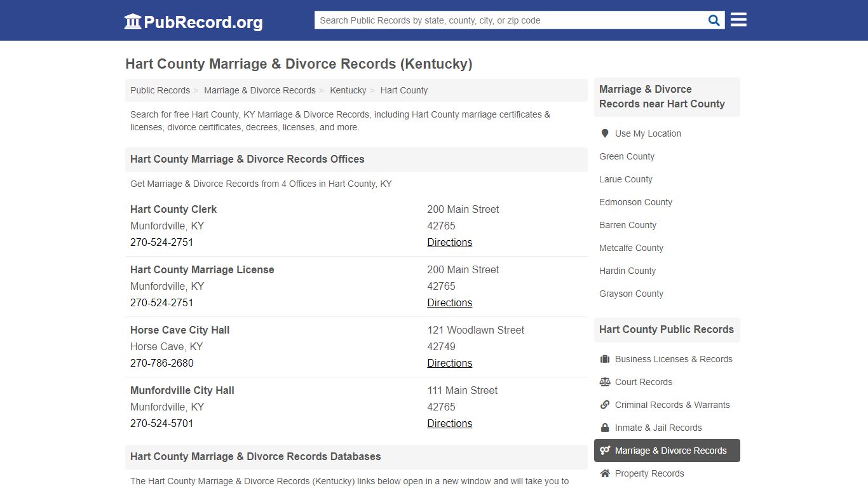
Task: Open the Public Records breadcrumb link
Action: pos(160,90)
